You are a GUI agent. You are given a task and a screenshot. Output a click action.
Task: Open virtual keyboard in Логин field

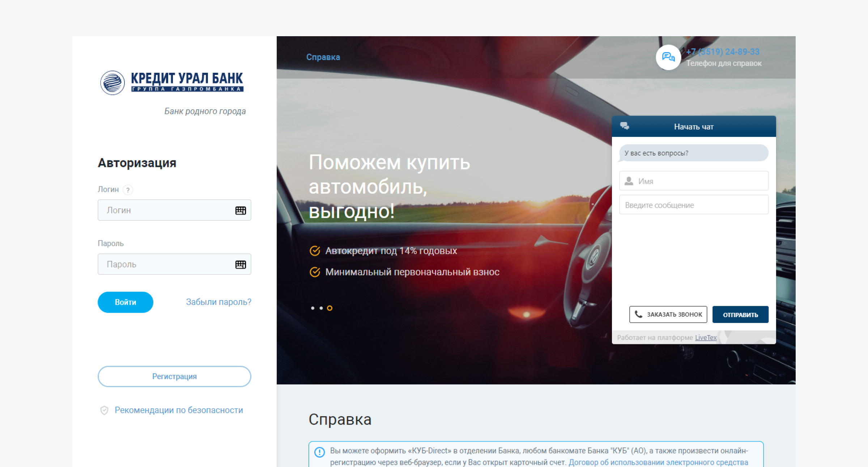click(x=241, y=210)
